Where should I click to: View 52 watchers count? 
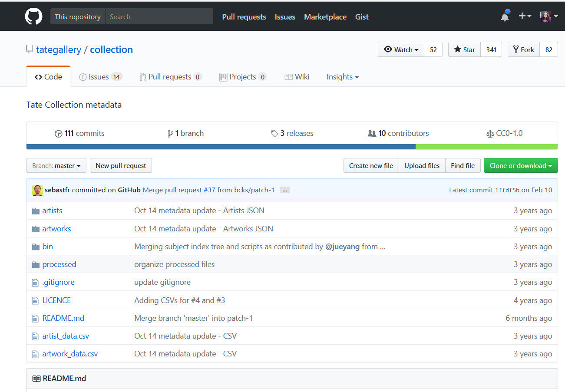coord(433,49)
